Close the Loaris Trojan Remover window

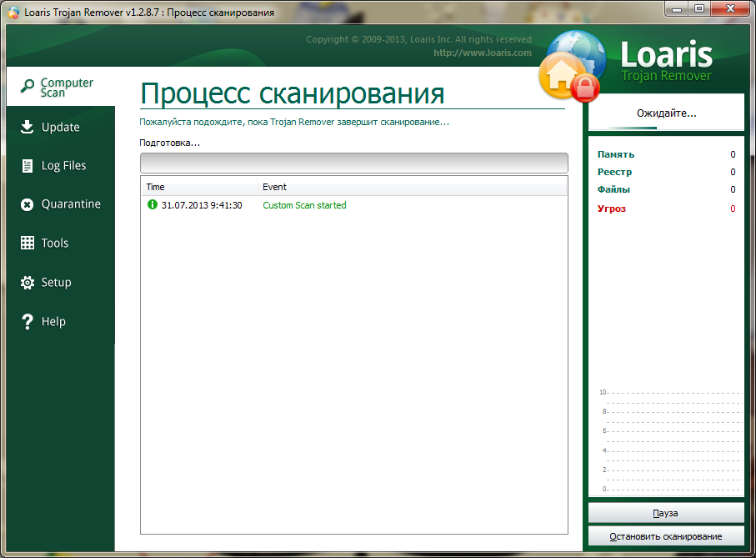730,9
